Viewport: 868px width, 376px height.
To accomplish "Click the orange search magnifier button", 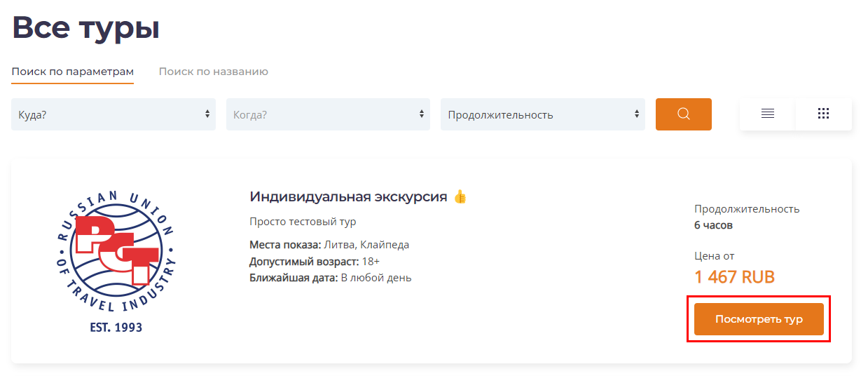I will (683, 114).
